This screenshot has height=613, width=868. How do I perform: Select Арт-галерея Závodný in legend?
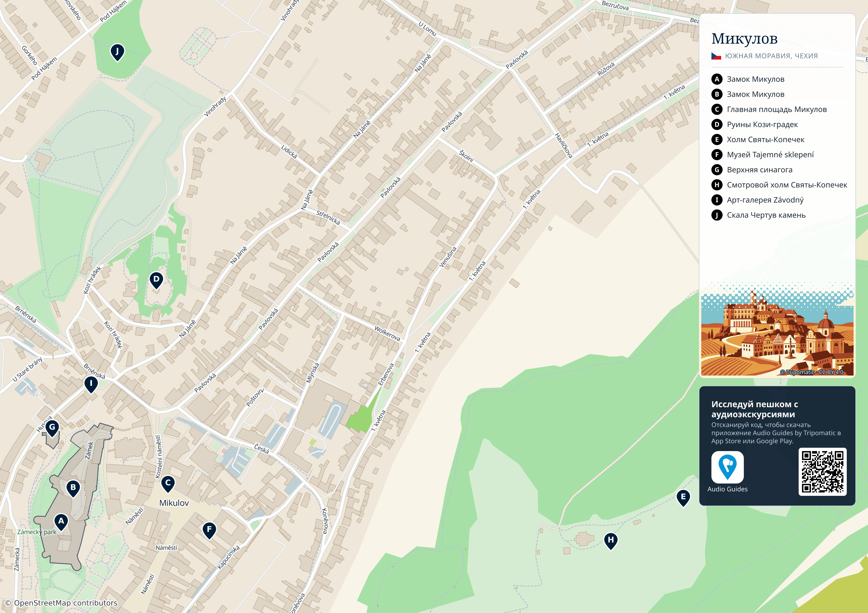pos(765,200)
